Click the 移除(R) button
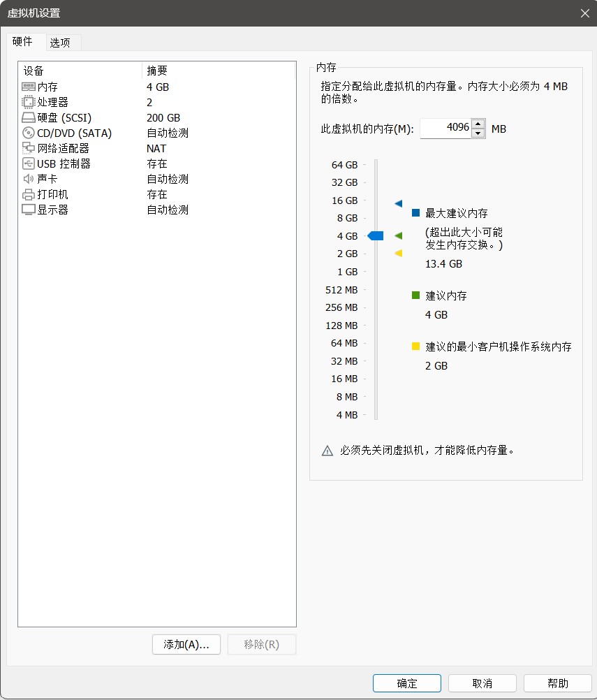 pos(261,645)
